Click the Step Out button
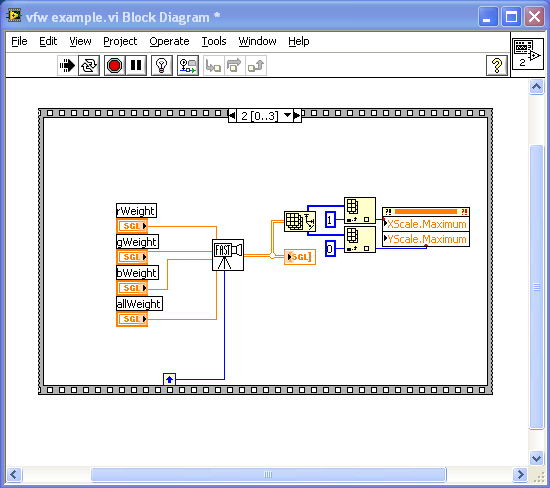This screenshot has height=488, width=550. coord(256,66)
